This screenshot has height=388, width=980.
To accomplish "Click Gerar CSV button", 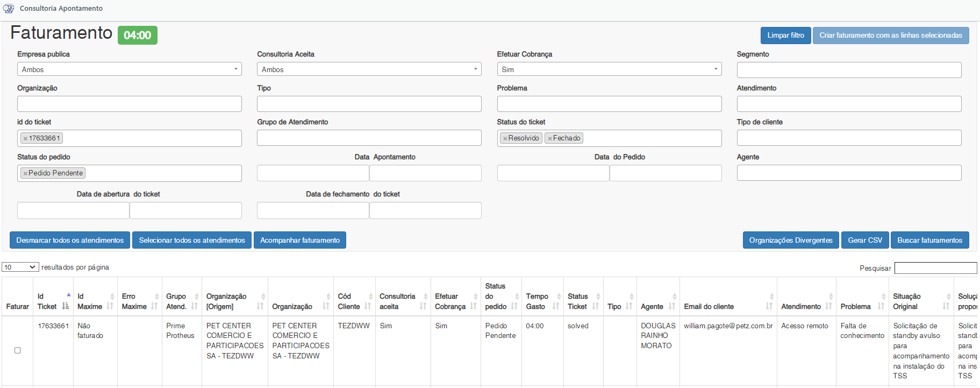I will pyautogui.click(x=864, y=240).
